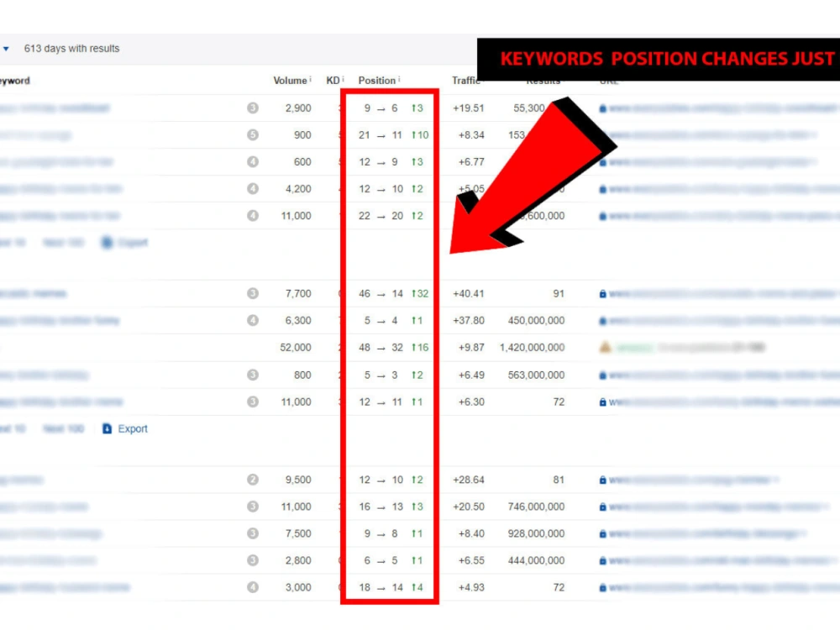Sort by the KD column header
840x630 pixels.
coord(333,81)
